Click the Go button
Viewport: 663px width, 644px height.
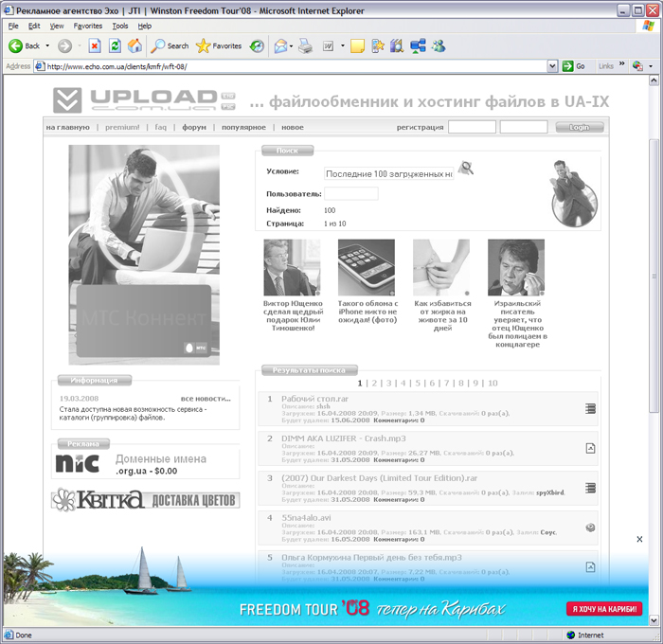pyautogui.click(x=573, y=66)
